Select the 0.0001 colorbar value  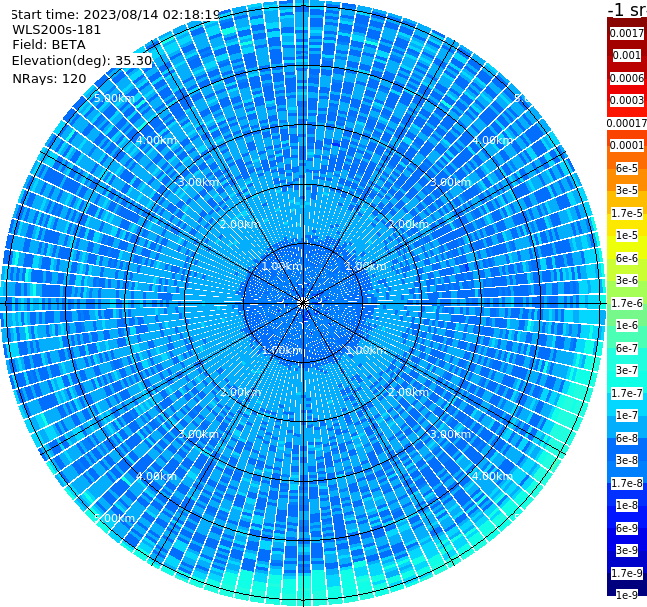(x=627, y=145)
